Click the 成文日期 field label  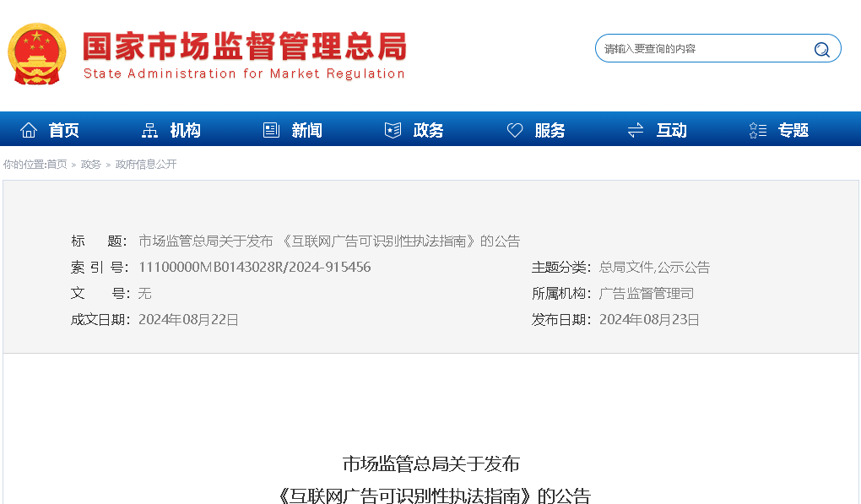(x=100, y=319)
